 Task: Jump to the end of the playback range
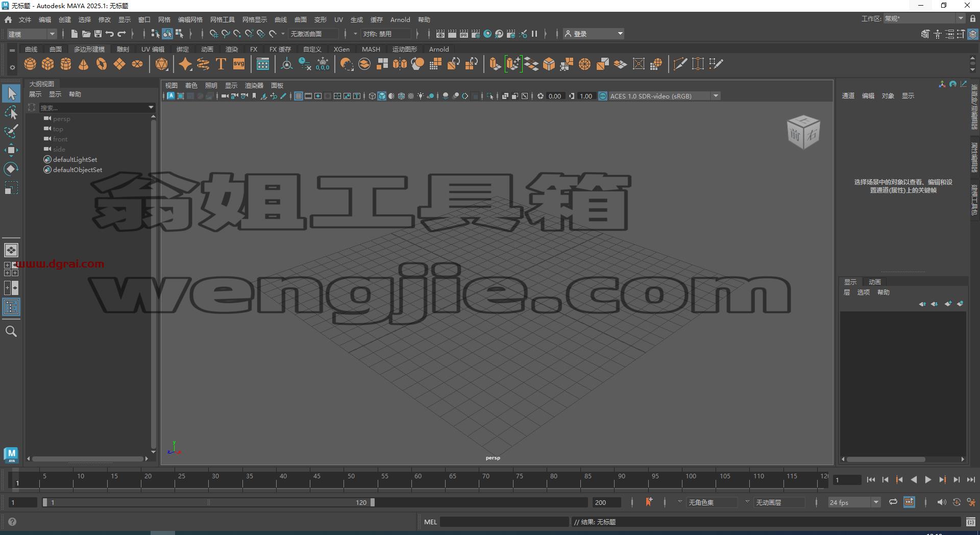(x=971, y=480)
